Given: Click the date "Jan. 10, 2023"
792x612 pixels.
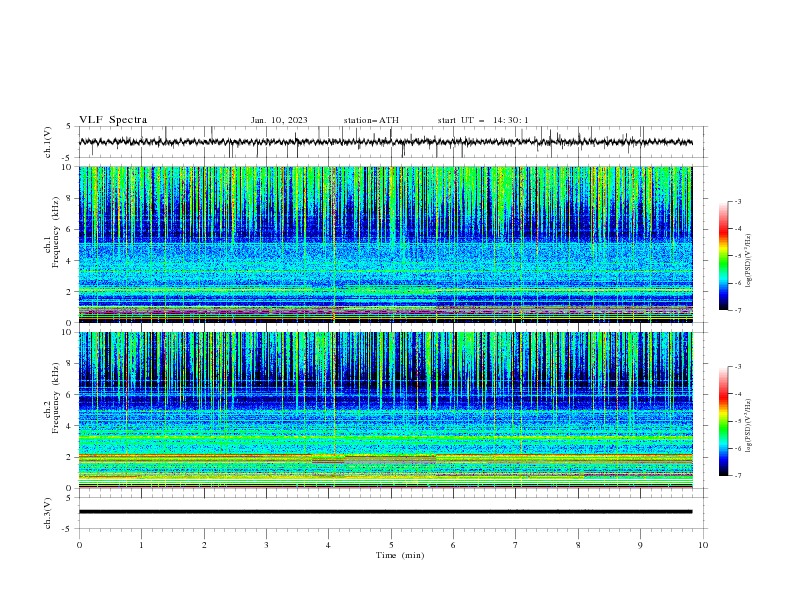Looking at the screenshot, I should [279, 120].
